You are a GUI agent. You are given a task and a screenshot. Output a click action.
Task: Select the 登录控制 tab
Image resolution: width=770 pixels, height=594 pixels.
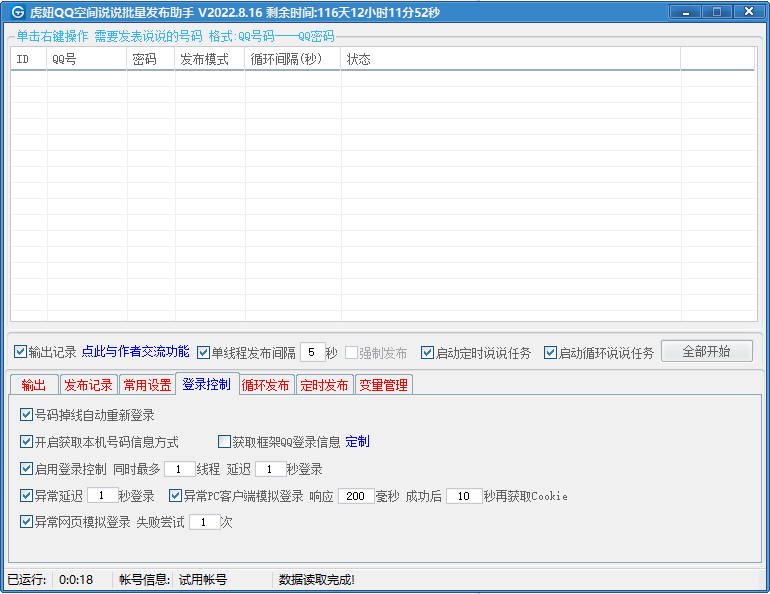(x=207, y=384)
